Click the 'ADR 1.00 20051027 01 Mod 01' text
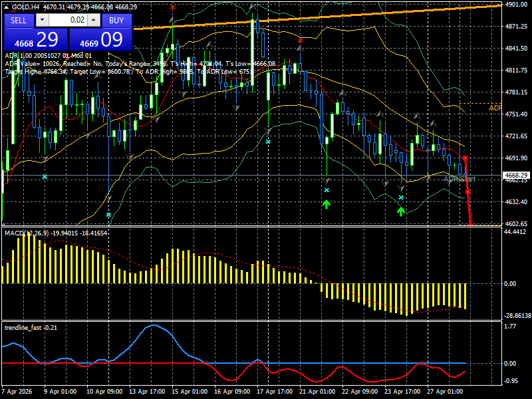 tap(48, 56)
